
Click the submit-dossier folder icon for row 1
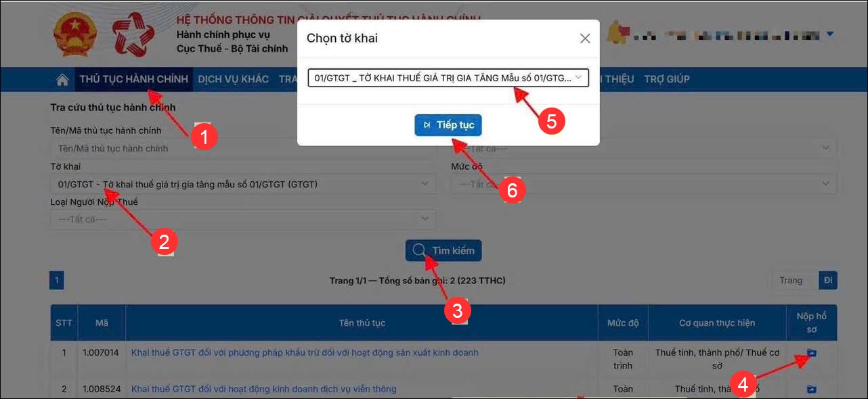click(x=811, y=353)
